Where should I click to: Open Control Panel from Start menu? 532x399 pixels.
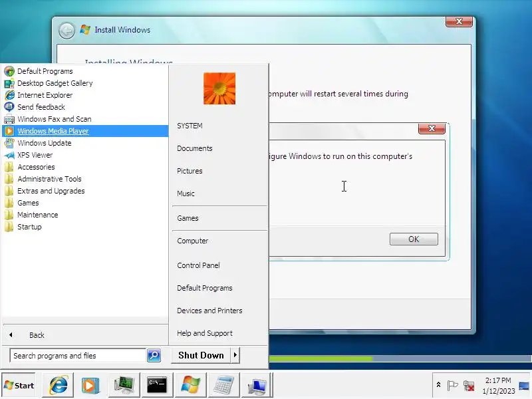coord(198,265)
